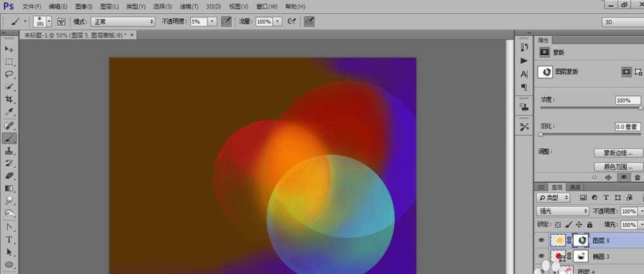Open the layer blend mode 强光 dropdown
644x274 pixels.
click(563, 211)
